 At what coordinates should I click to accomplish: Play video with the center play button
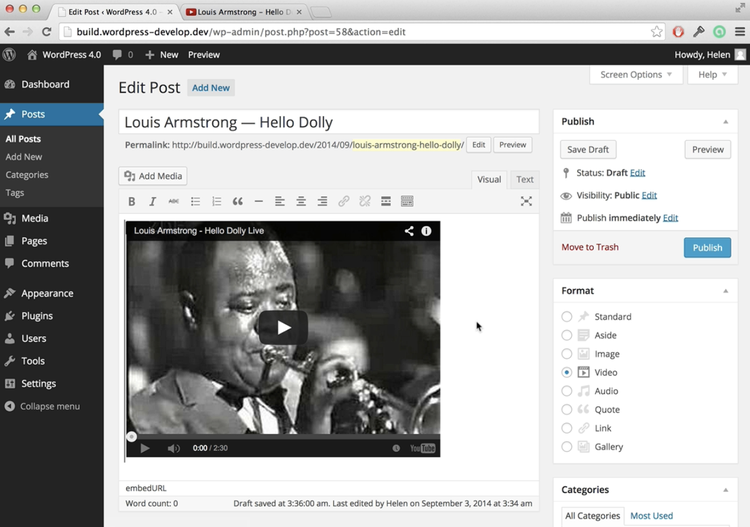[283, 328]
